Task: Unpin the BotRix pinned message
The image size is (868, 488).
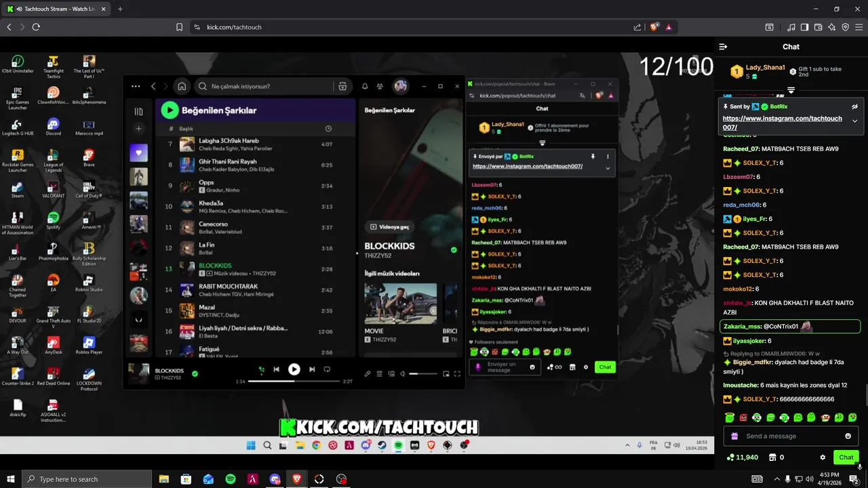Action: [x=854, y=106]
